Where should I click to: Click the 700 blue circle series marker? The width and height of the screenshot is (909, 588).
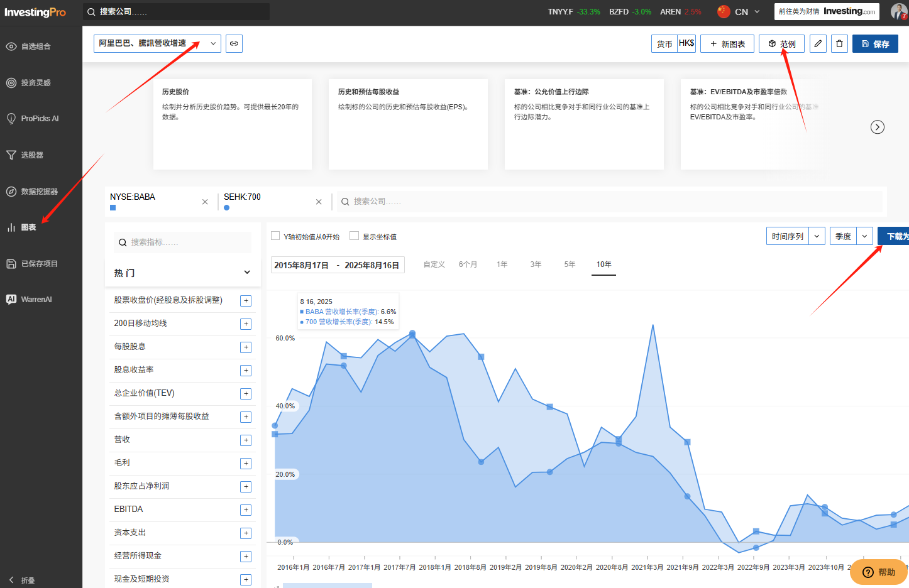(x=227, y=208)
